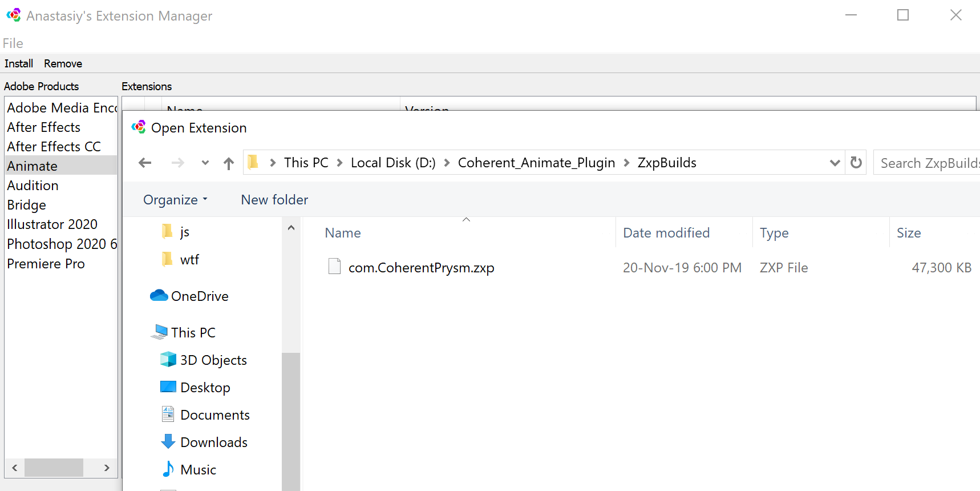Click Remove in Extension Manager toolbar
980x491 pixels.
point(63,63)
